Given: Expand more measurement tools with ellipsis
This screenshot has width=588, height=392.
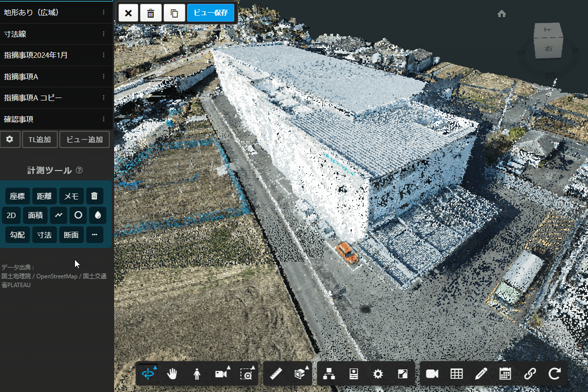Looking at the screenshot, I should tap(95, 235).
